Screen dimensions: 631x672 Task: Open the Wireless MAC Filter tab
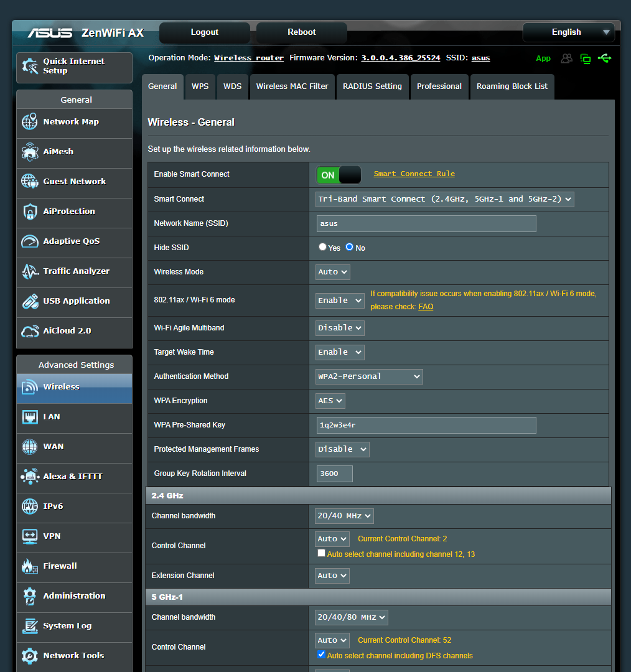[292, 86]
